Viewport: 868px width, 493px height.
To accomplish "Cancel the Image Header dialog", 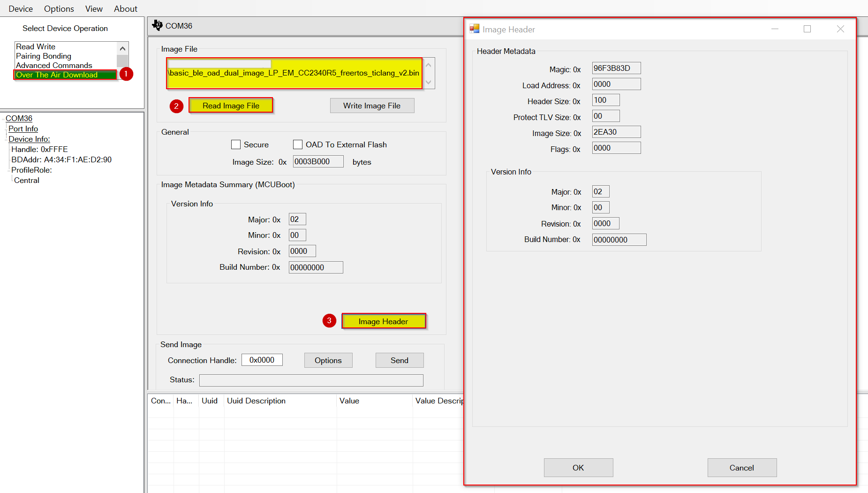I will point(741,468).
